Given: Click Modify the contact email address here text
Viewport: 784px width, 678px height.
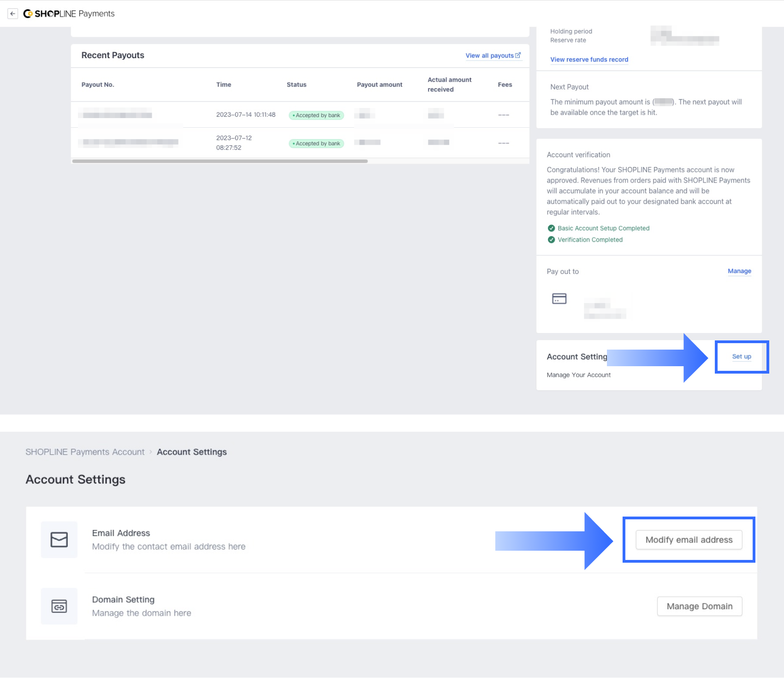Looking at the screenshot, I should (x=169, y=547).
